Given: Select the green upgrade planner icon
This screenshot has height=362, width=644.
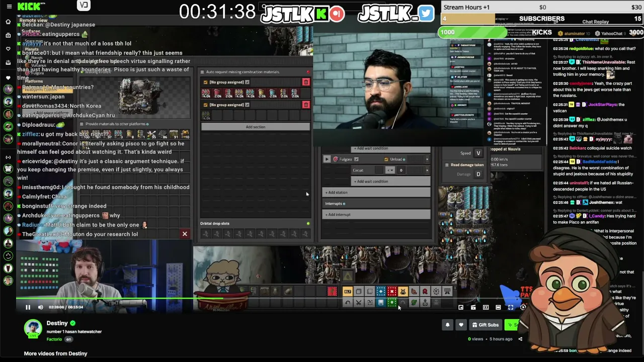Looking at the screenshot, I should pos(392,303).
